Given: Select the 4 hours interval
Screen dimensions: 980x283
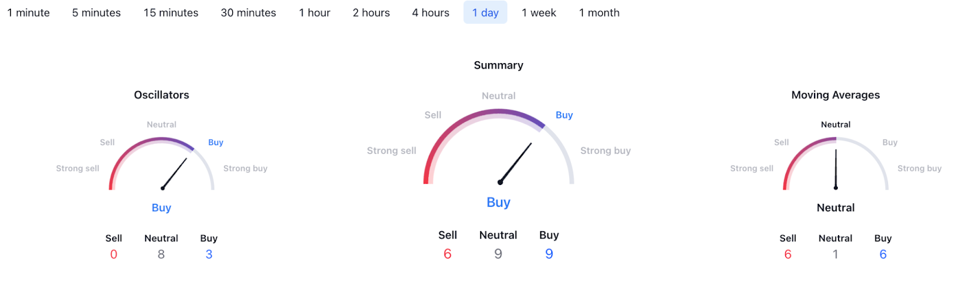Looking at the screenshot, I should pos(431,13).
